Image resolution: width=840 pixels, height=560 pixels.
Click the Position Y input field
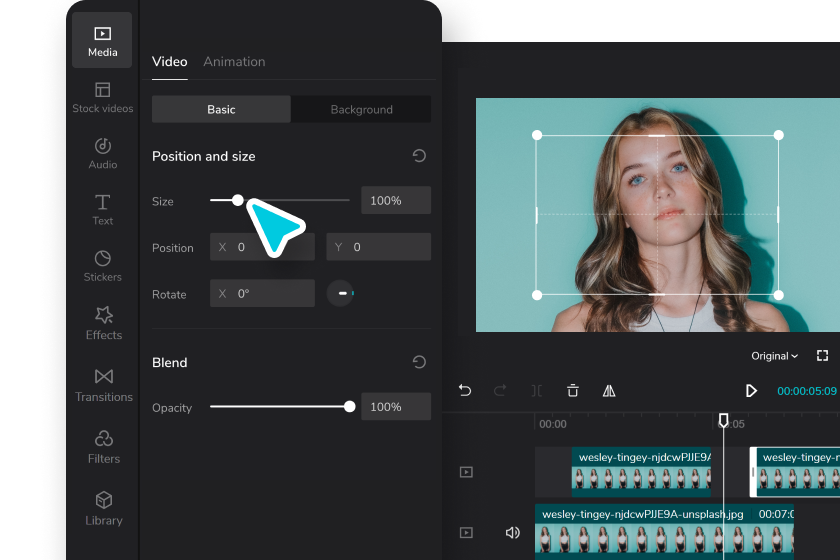(378, 247)
